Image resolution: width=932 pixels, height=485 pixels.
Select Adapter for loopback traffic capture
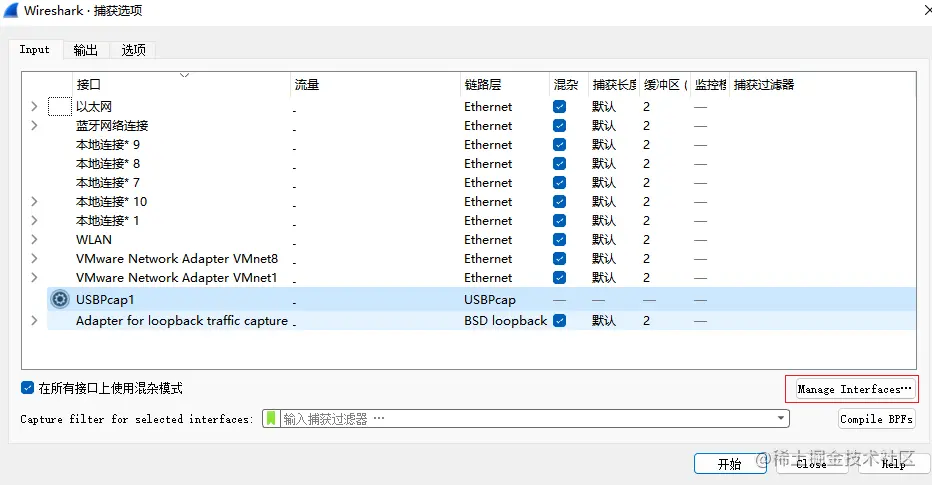[x=182, y=320]
